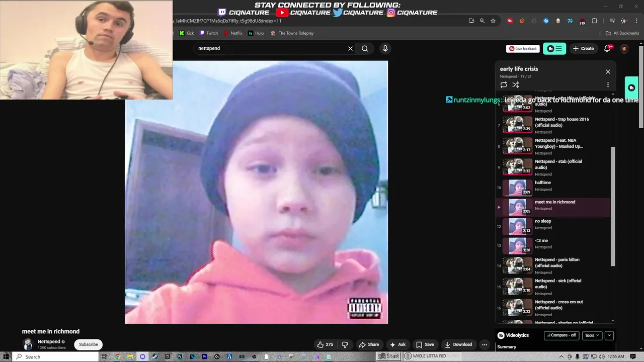Play paris hilton official audio entry
644x362 pixels.
pos(553,265)
